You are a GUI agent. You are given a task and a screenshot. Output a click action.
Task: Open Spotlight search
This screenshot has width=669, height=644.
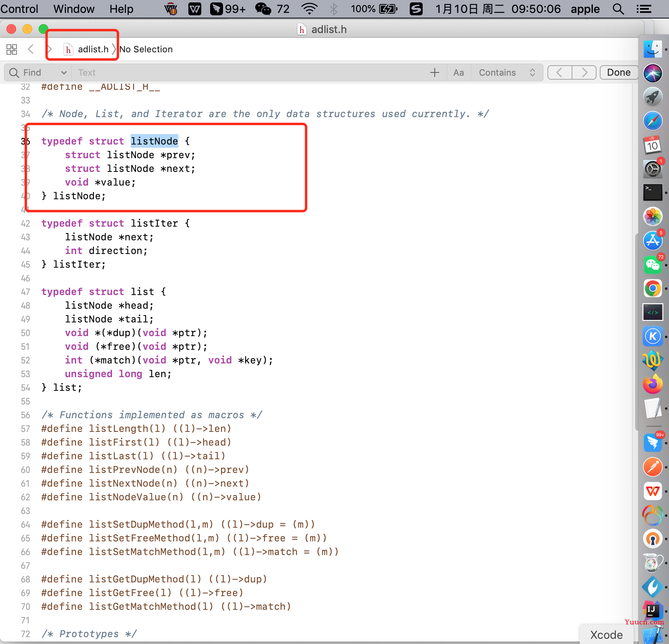[618, 9]
